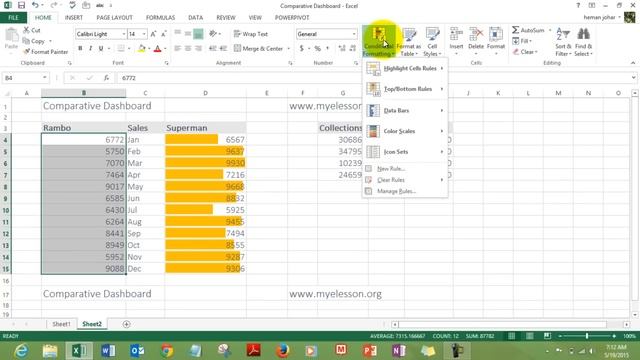Screen dimensions: 640x360
Task: Open Word from the Windows taskbar
Action: 108,351
